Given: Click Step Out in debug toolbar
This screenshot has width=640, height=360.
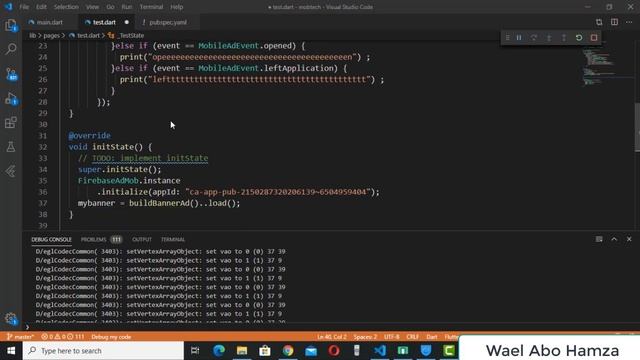Looking at the screenshot, I should tap(564, 38).
